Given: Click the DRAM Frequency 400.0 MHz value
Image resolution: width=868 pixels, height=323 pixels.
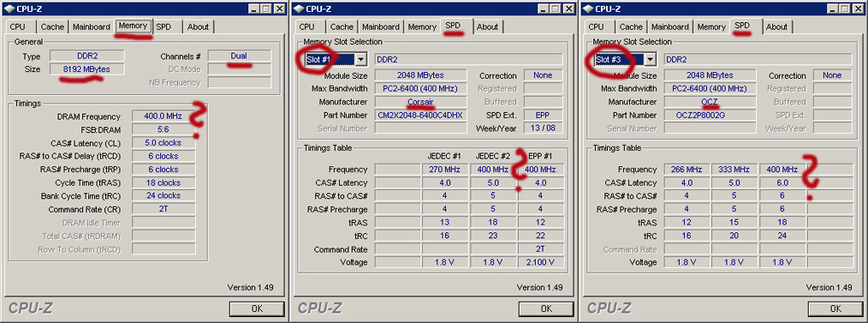Looking at the screenshot, I should pos(164,116).
